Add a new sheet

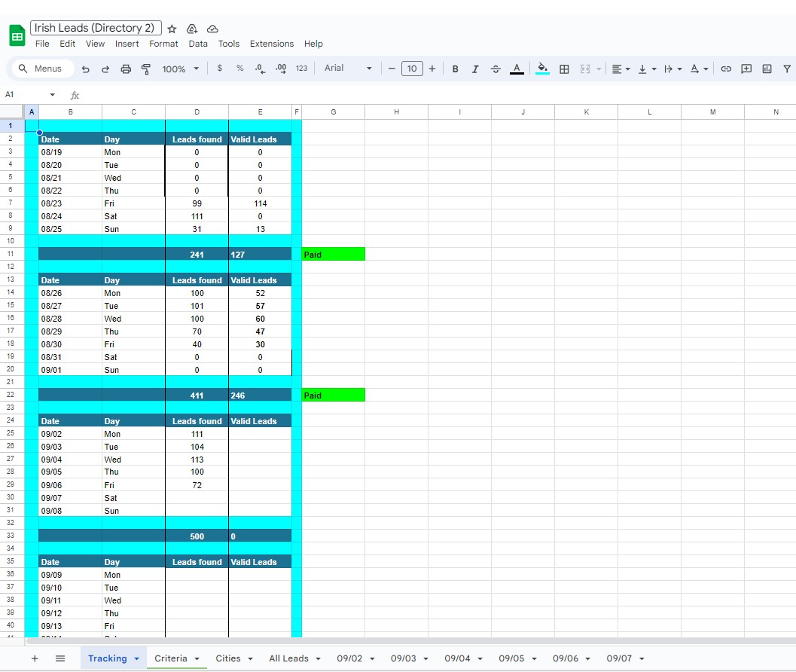[35, 658]
